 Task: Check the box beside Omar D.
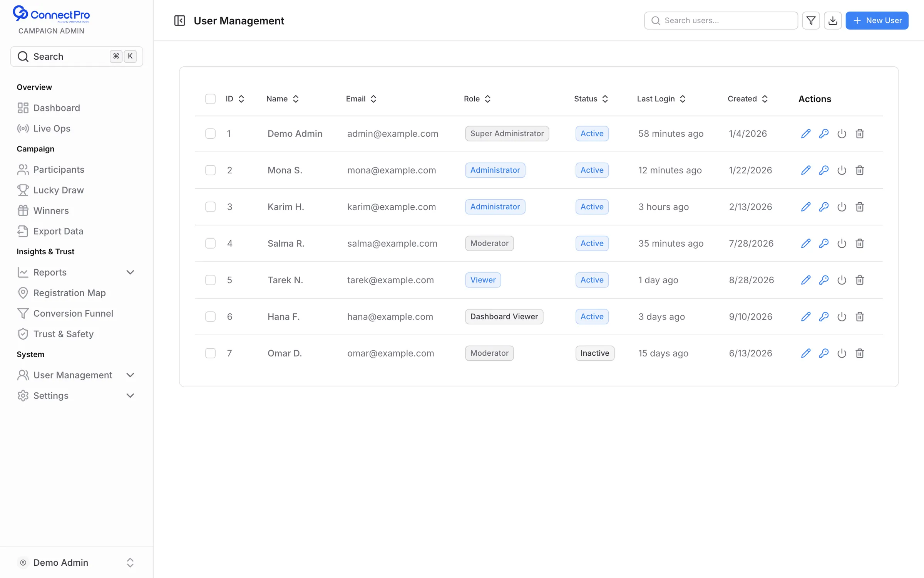[x=211, y=353]
